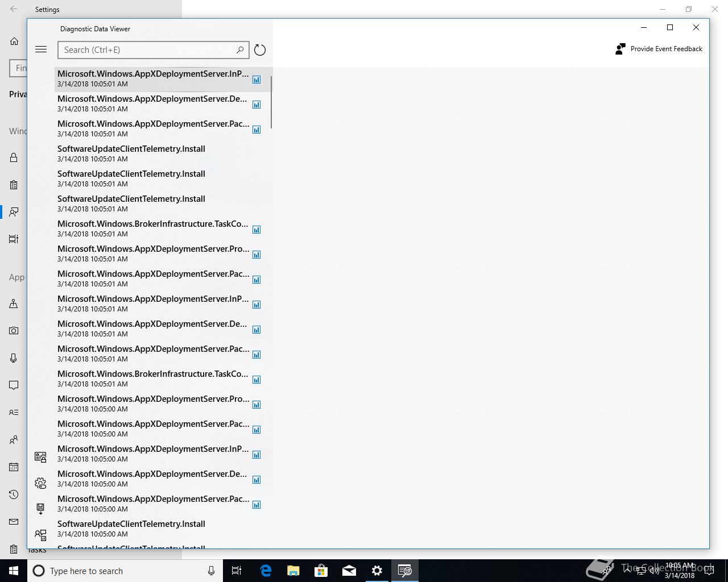Switch to Settings via taskbar gear icon
The width and height of the screenshot is (728, 582).
pyautogui.click(x=377, y=571)
